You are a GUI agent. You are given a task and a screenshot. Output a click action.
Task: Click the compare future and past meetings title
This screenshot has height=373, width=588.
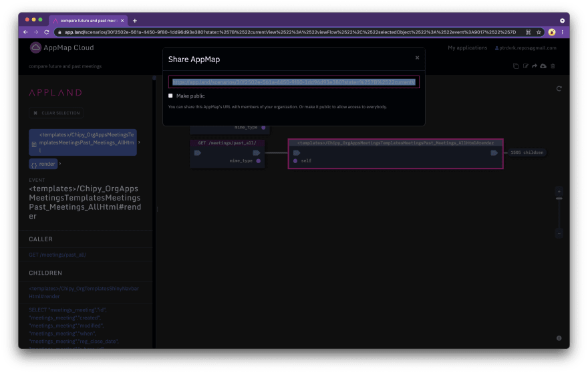tap(65, 66)
